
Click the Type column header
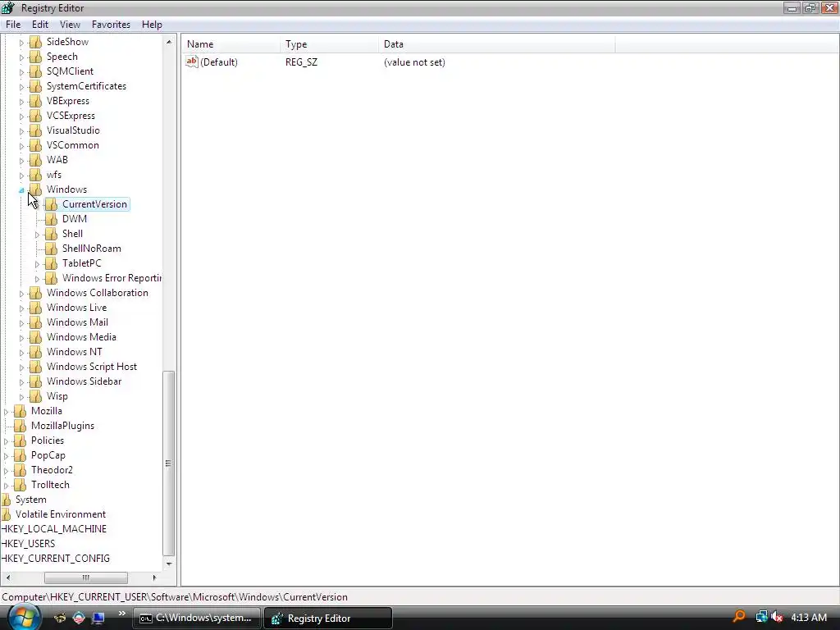pos(329,44)
